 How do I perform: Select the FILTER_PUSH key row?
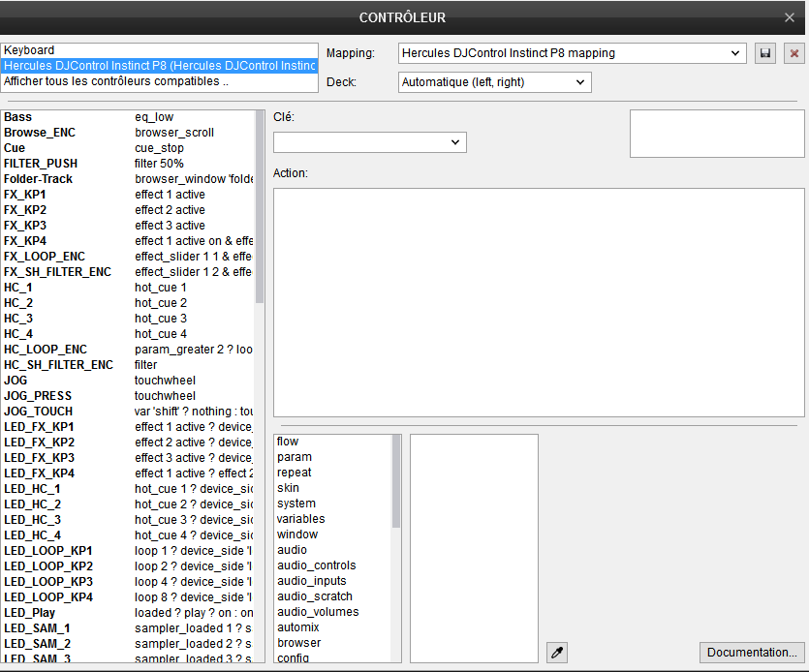click(x=129, y=164)
